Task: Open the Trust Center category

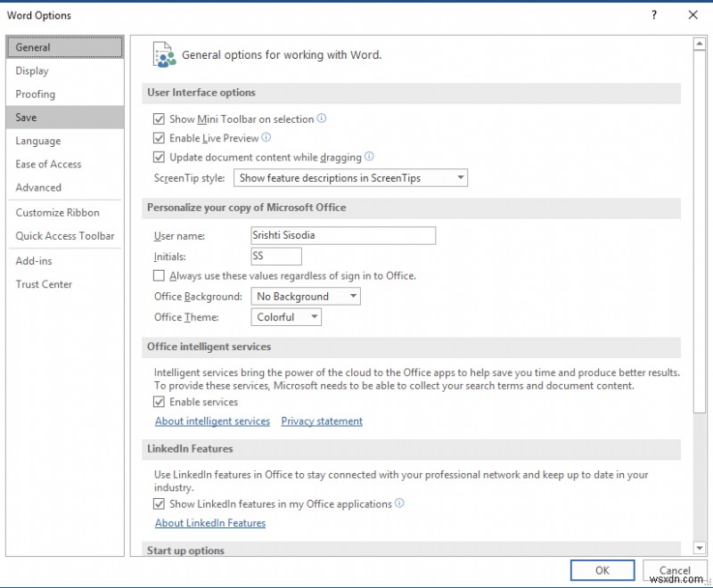Action: tap(44, 284)
